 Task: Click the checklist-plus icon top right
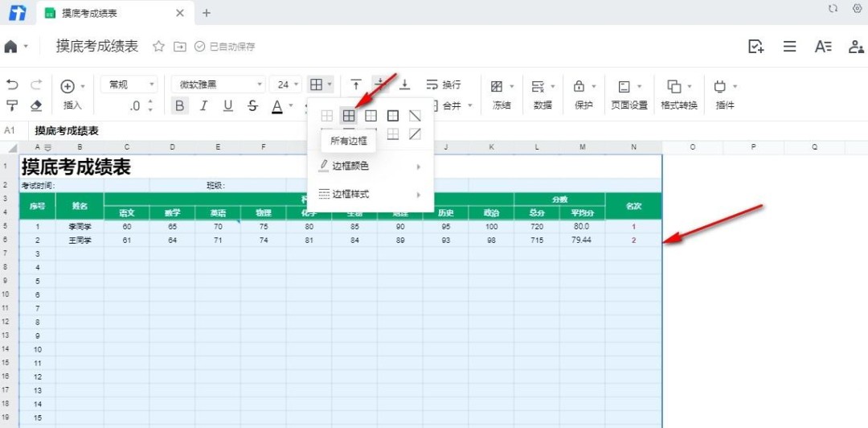pyautogui.click(x=756, y=47)
